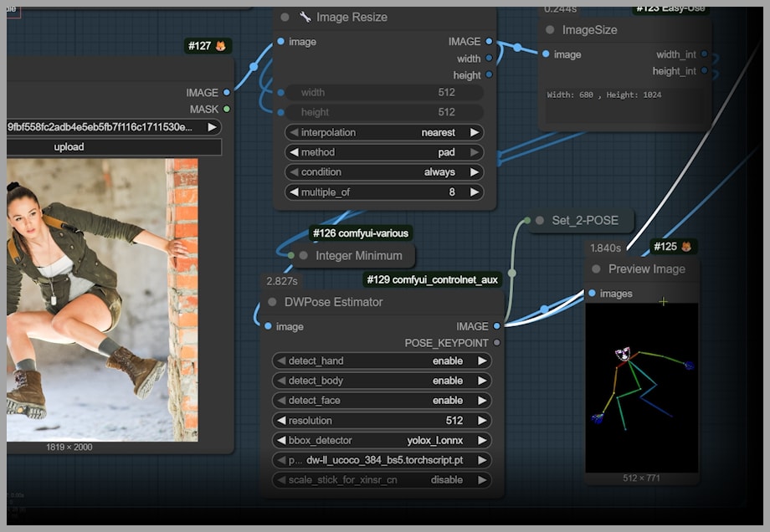Toggle detect_body right arrow

pos(481,381)
